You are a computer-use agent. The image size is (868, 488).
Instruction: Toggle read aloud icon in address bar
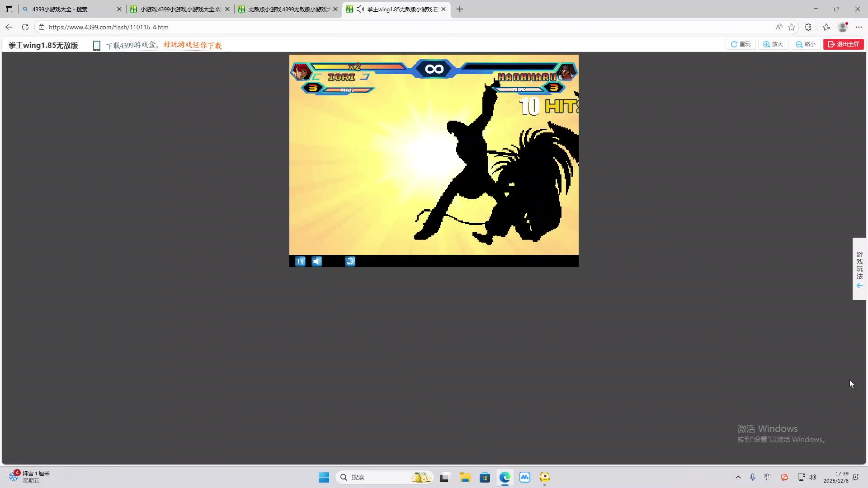pyautogui.click(x=778, y=27)
